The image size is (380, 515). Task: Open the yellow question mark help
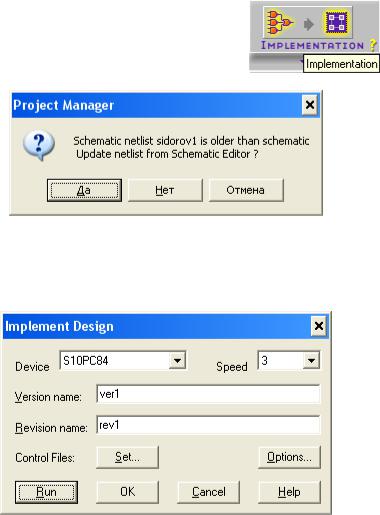pos(373,45)
